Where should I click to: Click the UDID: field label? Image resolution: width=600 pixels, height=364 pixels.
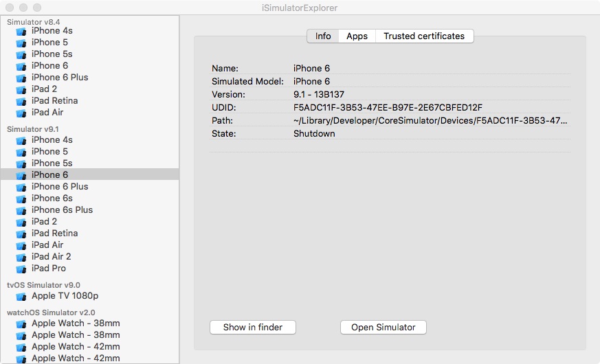224,107
